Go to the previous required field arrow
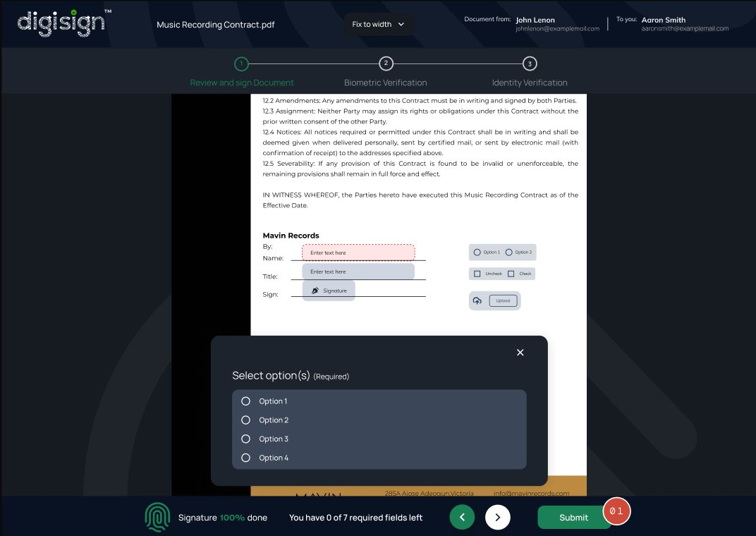The width and height of the screenshot is (756, 536). 462,517
